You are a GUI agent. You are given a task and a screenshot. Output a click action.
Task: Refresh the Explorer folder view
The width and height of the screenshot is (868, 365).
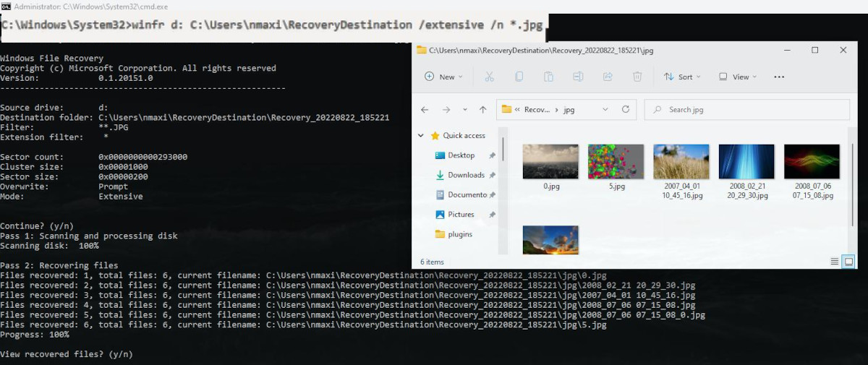click(x=626, y=110)
